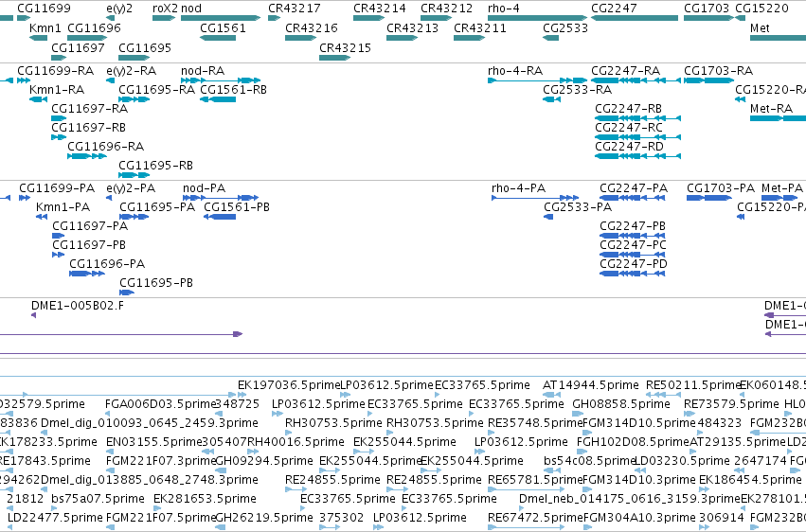The width and height of the screenshot is (806, 532).
Task: Select the CG1703-RA transcript label
Action: [x=718, y=70]
